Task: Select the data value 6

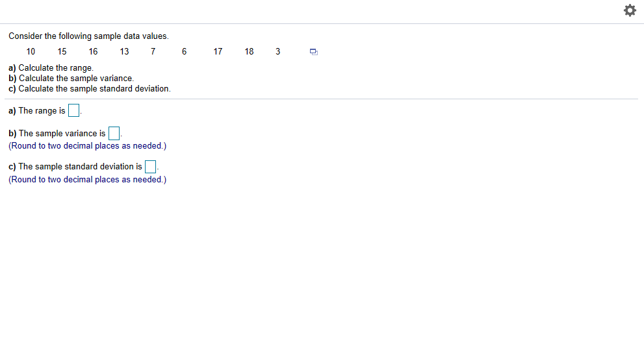Action: (184, 51)
